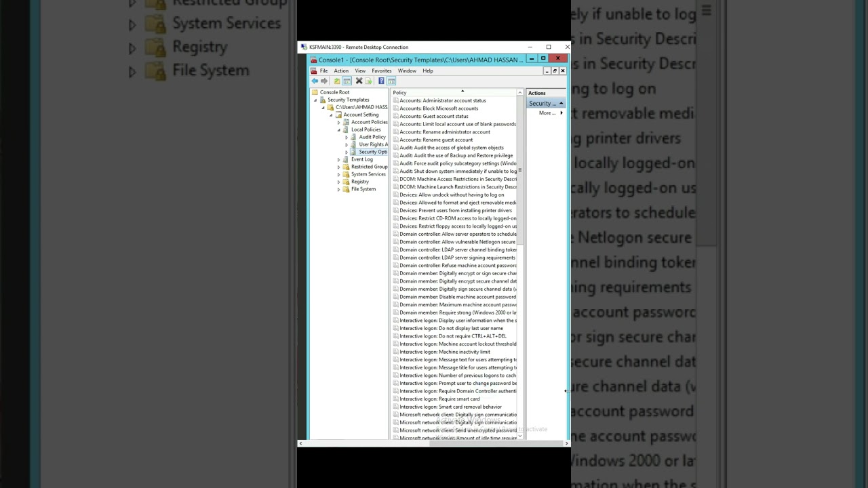Click the Up One Level toolbar icon

click(x=337, y=81)
